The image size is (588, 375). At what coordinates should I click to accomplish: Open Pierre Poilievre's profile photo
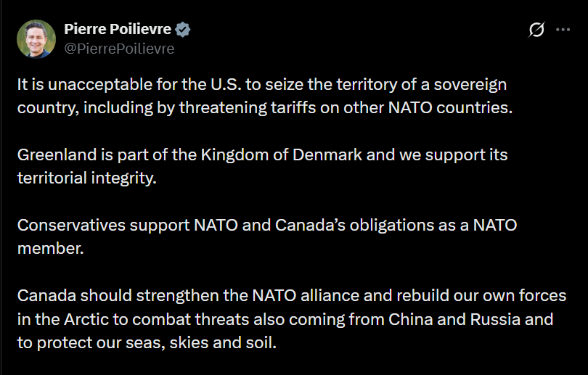(x=36, y=38)
